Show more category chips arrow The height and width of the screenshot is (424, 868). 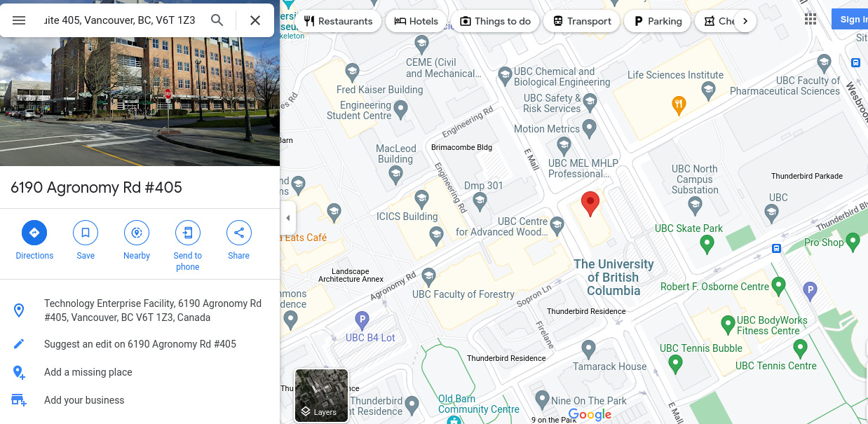(745, 21)
